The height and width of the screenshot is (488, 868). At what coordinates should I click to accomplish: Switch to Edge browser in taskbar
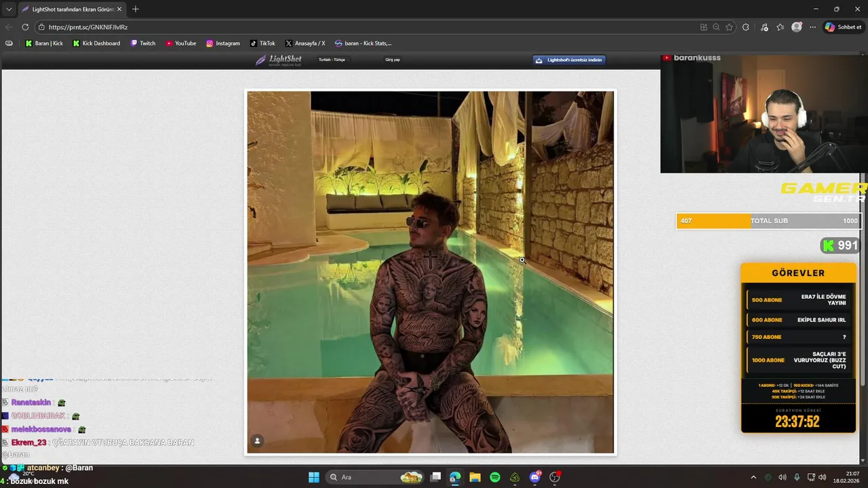[x=455, y=477]
